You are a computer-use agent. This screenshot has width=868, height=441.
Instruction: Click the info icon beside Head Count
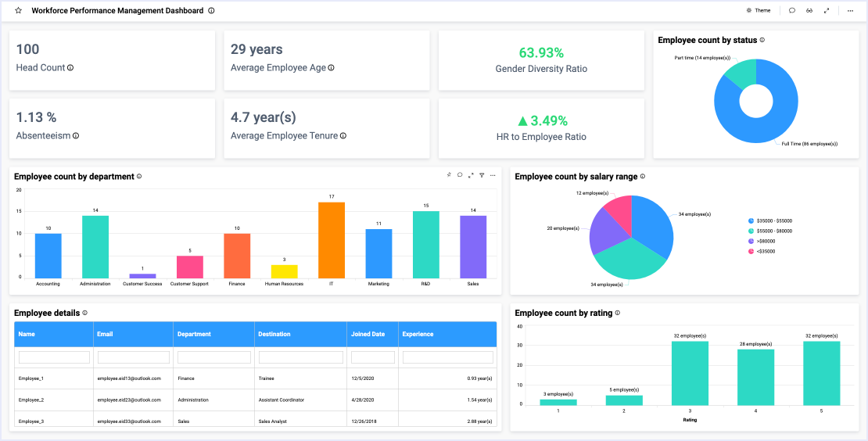pos(70,68)
